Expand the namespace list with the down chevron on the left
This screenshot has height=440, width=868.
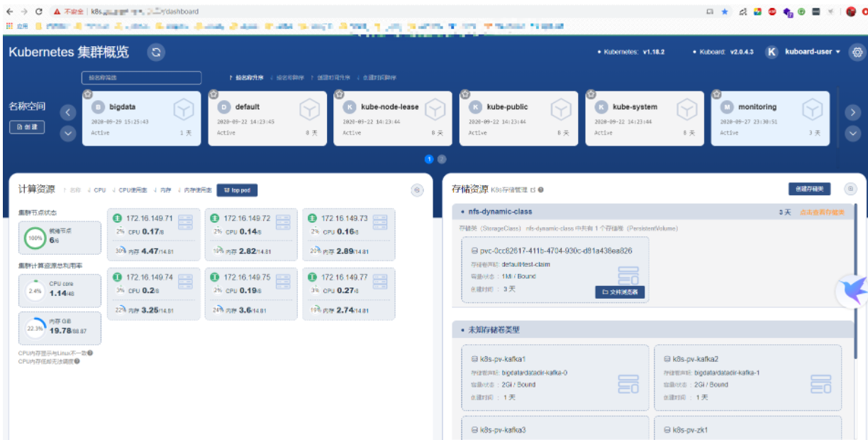pos(68,133)
